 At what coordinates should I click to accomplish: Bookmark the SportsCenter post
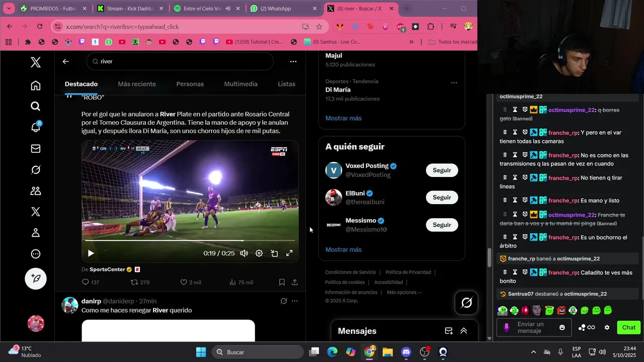pyautogui.click(x=282, y=283)
